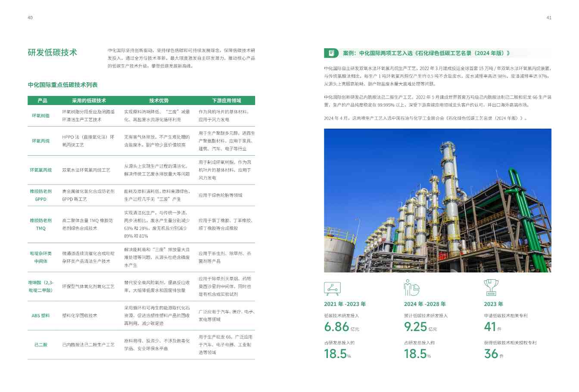This screenshot has height=392, width=579.
Task: Click page number 40
Action: click(30, 18)
